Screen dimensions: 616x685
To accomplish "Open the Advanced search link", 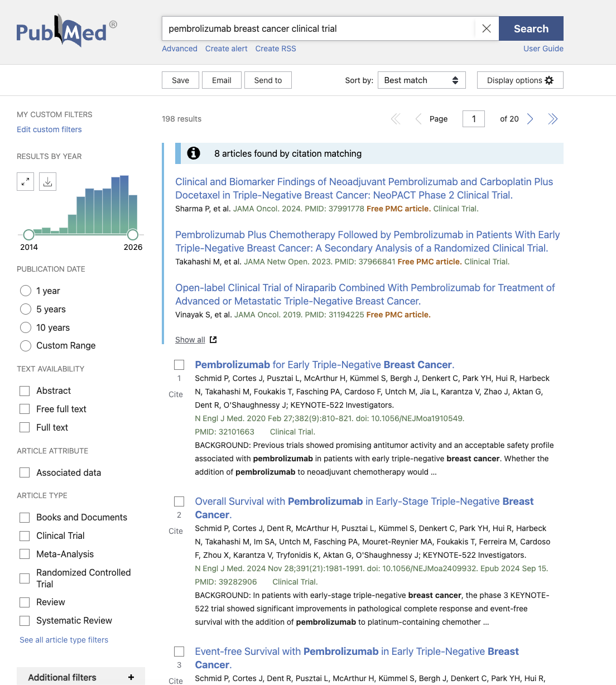I will coord(180,49).
